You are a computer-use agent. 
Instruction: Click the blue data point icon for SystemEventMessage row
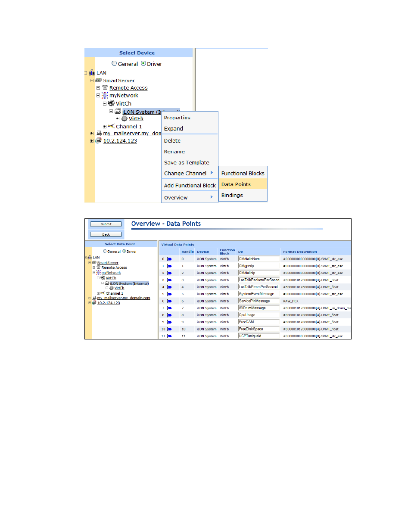(x=169, y=294)
